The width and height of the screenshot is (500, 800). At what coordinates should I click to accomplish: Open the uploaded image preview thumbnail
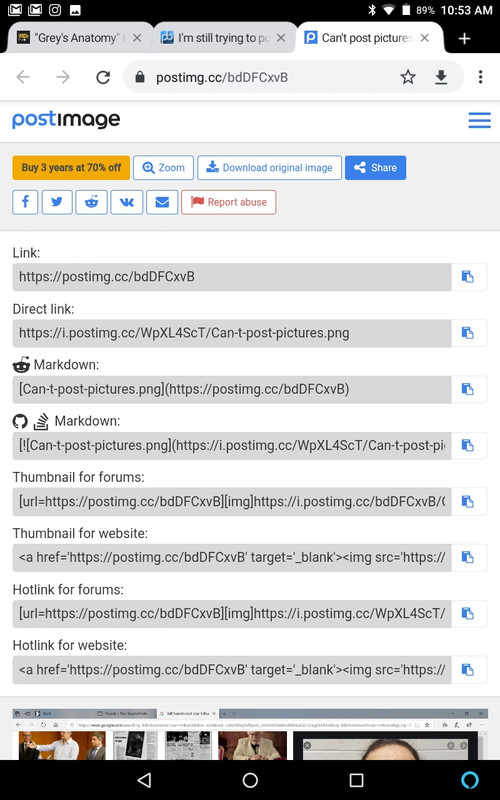point(250,734)
